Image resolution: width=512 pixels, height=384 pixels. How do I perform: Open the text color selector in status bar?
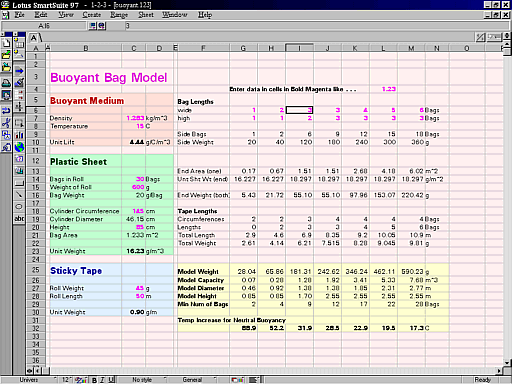[81, 380]
